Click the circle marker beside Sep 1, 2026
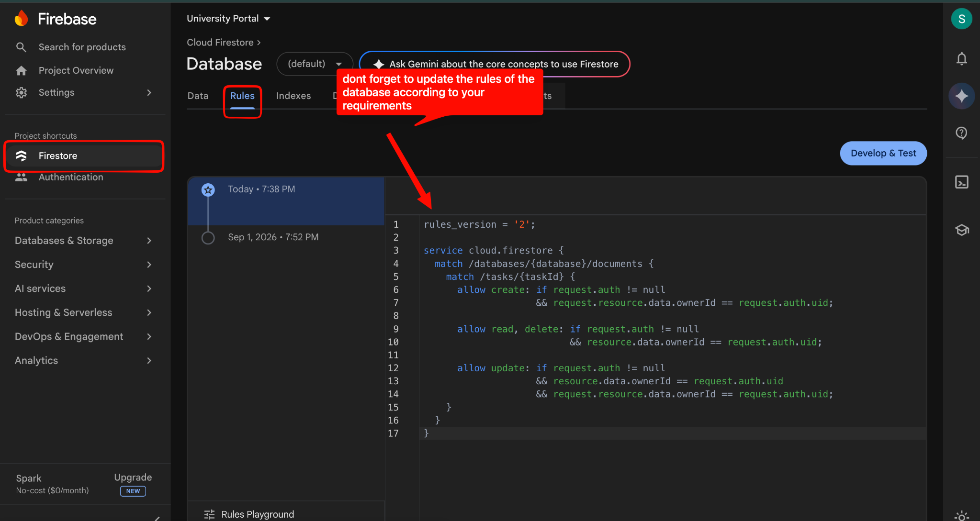 (x=208, y=238)
